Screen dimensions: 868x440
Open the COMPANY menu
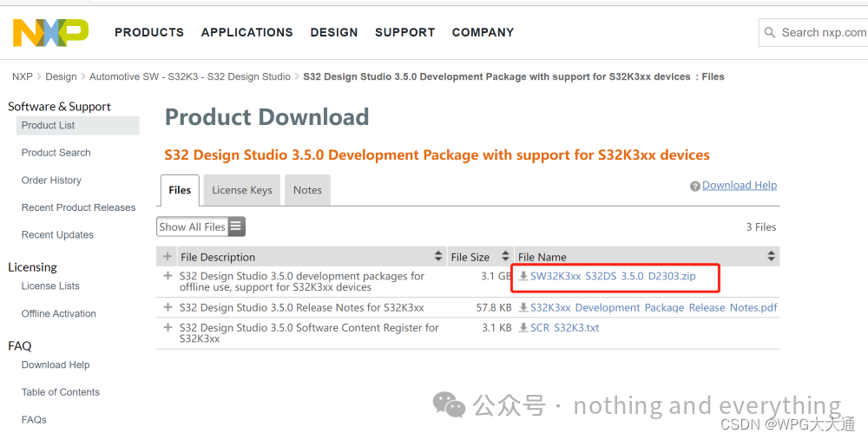click(483, 33)
